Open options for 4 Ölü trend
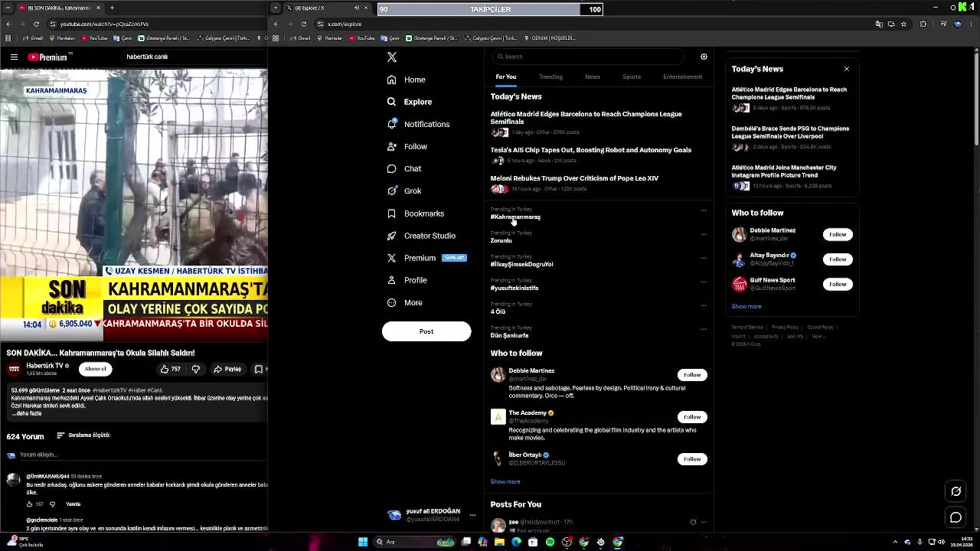The image size is (980, 551). pyautogui.click(x=704, y=305)
